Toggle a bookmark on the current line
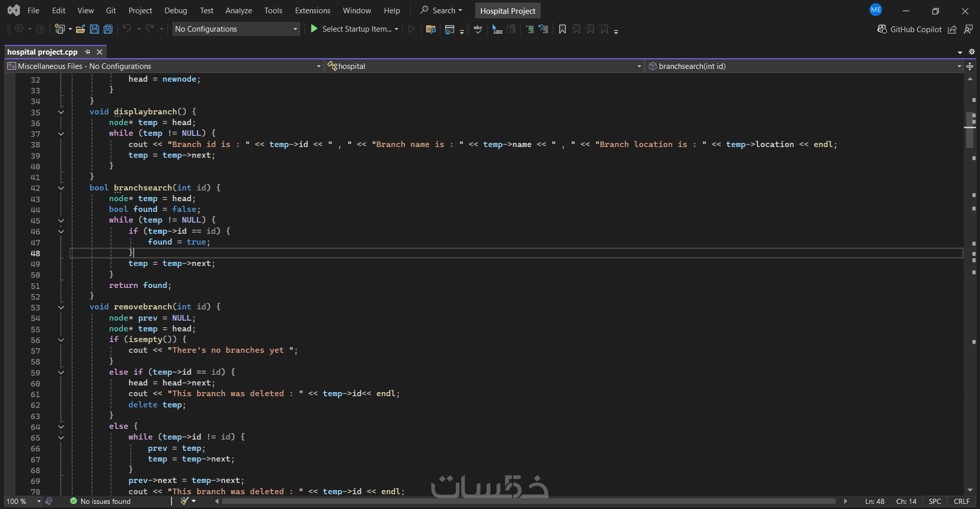This screenshot has height=509, width=980. point(562,29)
